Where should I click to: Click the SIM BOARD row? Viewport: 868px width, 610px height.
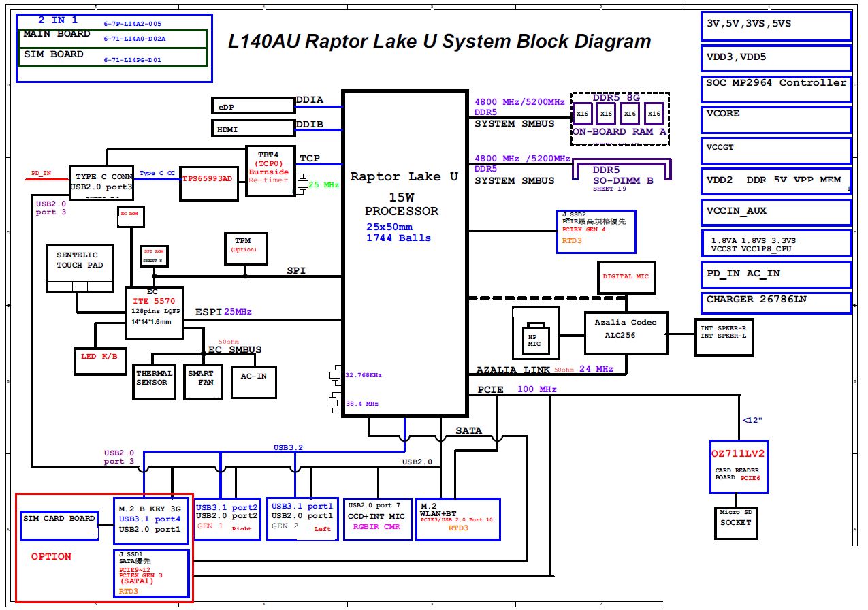click(112, 58)
